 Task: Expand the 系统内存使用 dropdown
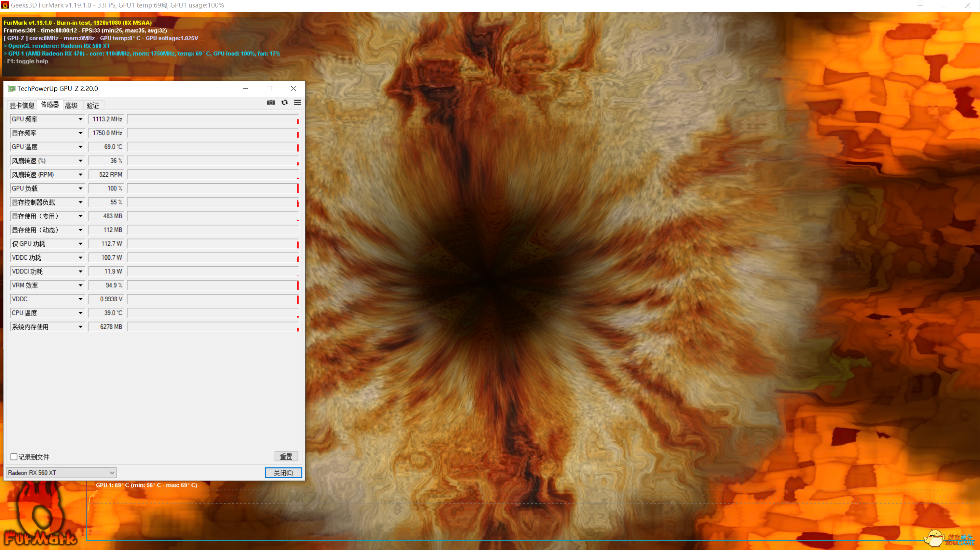[81, 327]
